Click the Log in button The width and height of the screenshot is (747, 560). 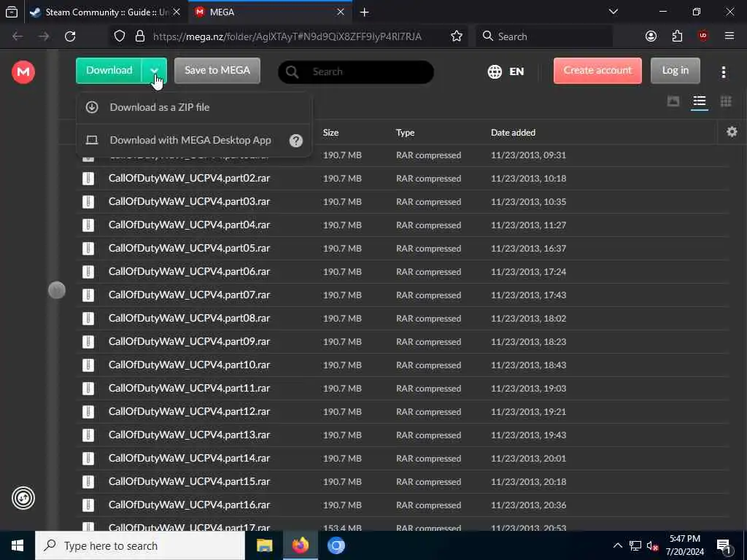coord(675,71)
